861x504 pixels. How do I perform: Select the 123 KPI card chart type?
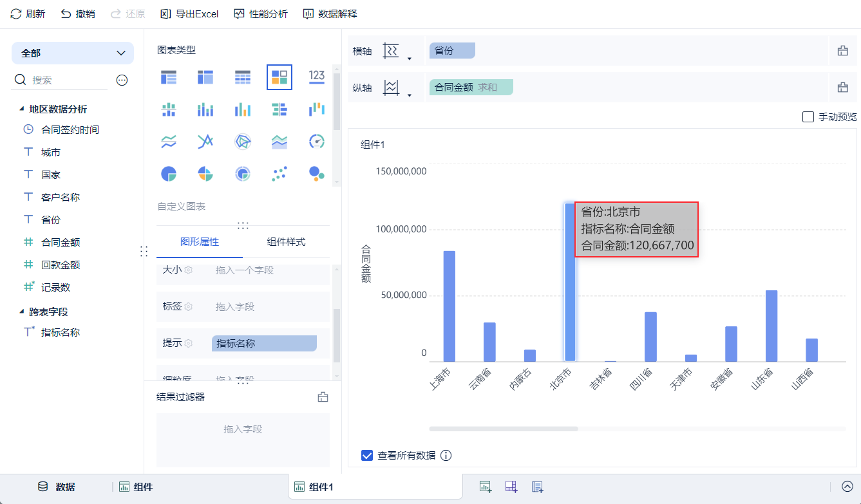(x=316, y=76)
